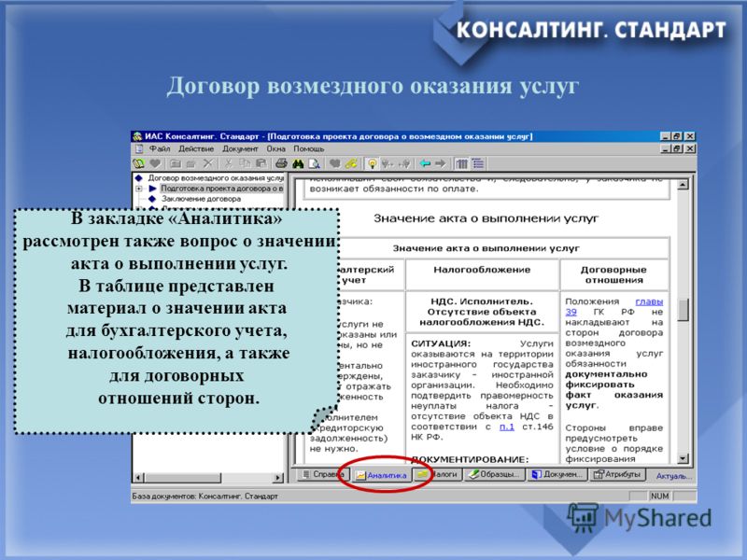Switch to the Налоги tab
The width and height of the screenshot is (747, 560).
pos(437,474)
